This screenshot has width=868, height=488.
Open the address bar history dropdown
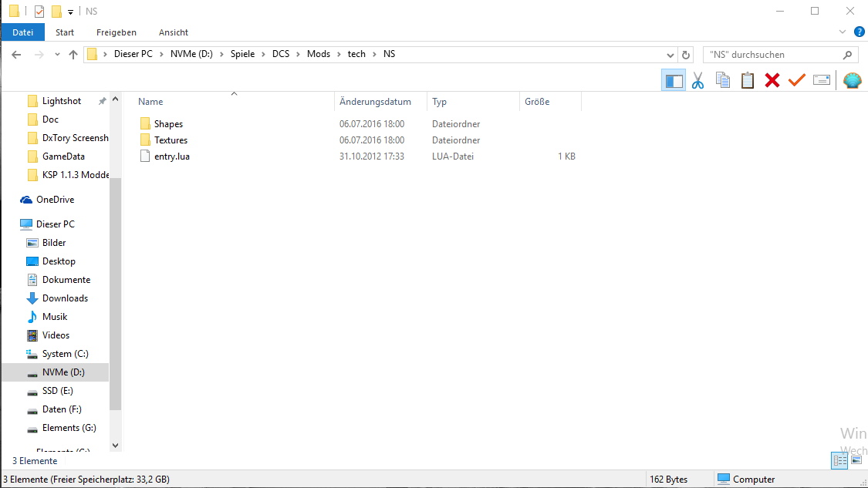pyautogui.click(x=670, y=55)
